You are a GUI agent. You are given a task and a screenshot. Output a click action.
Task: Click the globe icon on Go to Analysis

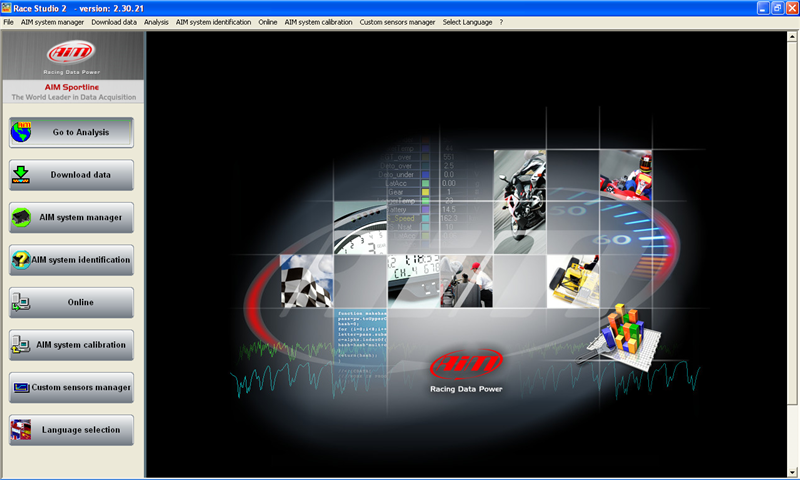[x=21, y=132]
